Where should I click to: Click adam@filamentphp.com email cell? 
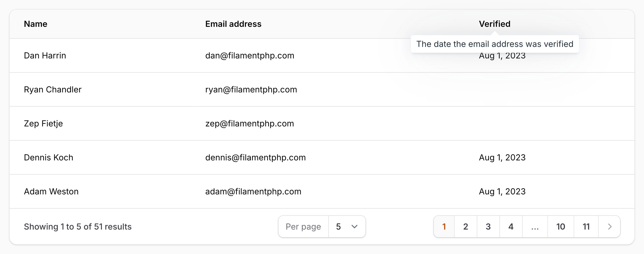click(253, 192)
